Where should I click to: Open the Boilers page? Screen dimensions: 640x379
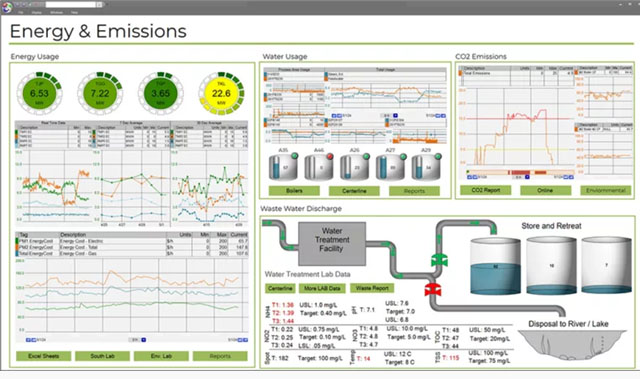[294, 191]
